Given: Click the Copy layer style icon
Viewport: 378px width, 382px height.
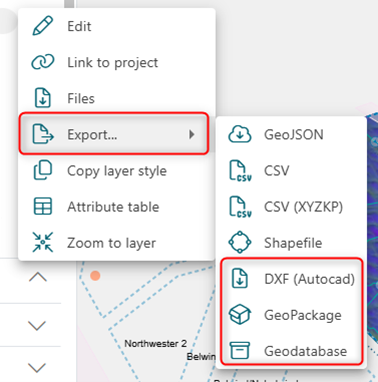Looking at the screenshot, I should tap(43, 170).
